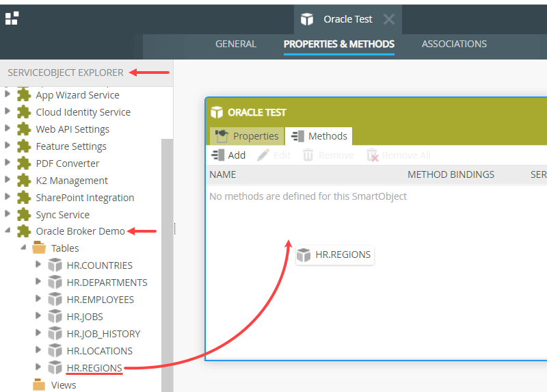Click the HR.DEPARTMENTS cube icon
The image size is (547, 392).
pyautogui.click(x=55, y=282)
